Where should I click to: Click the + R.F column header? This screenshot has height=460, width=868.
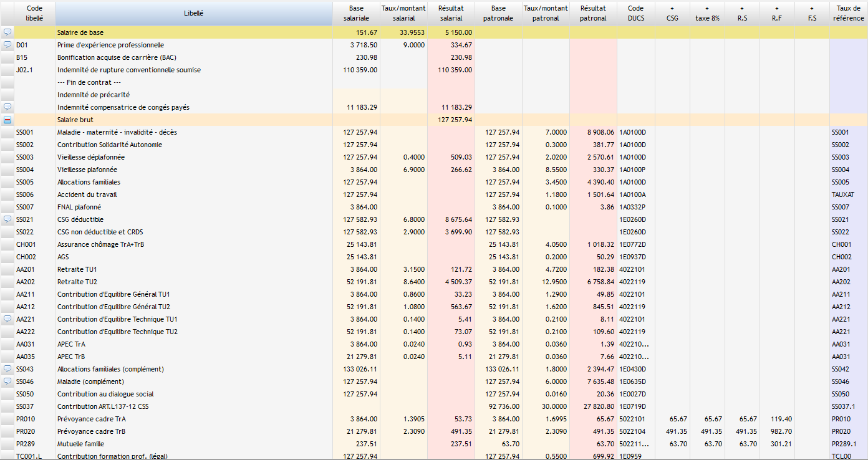coord(777,13)
